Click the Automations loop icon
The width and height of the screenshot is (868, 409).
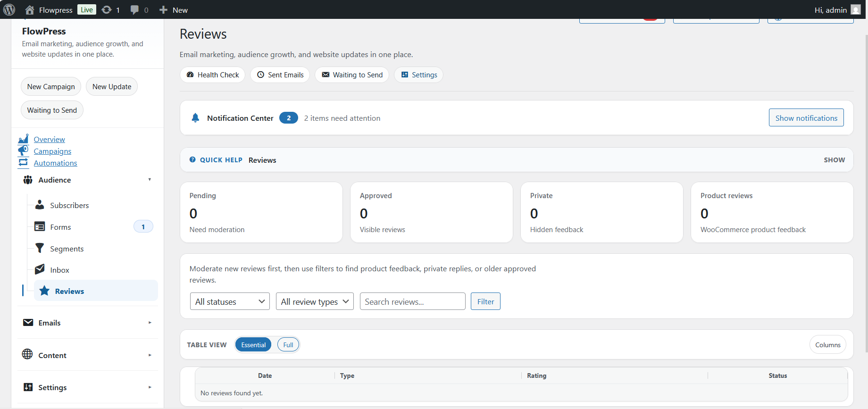pos(23,163)
